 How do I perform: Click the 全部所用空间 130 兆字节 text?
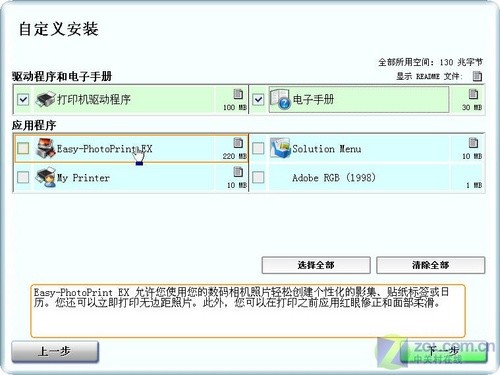[430, 62]
